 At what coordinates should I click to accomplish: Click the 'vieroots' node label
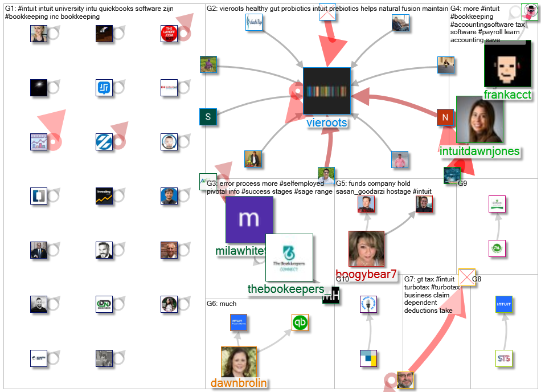coord(327,122)
